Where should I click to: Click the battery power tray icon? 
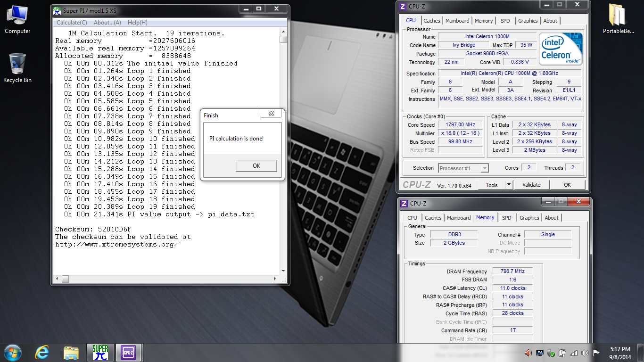pos(562,353)
